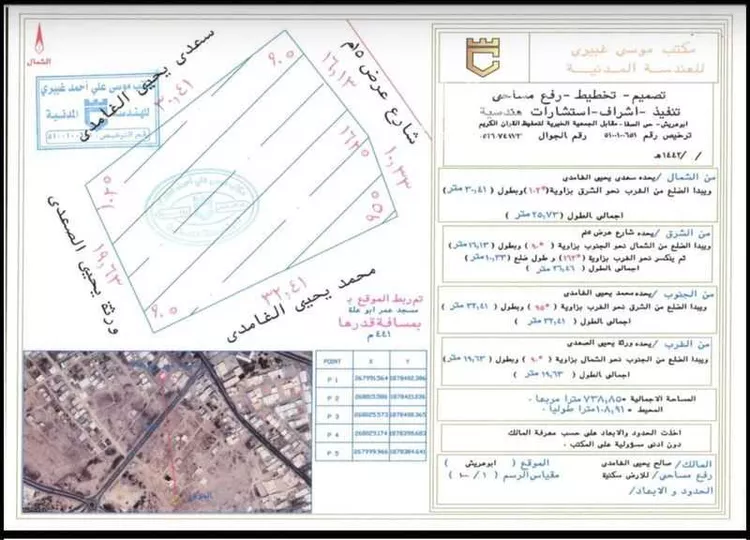Click the 'رقم الجوال' mobile number text
This screenshot has width=750, height=540.
tap(533, 136)
